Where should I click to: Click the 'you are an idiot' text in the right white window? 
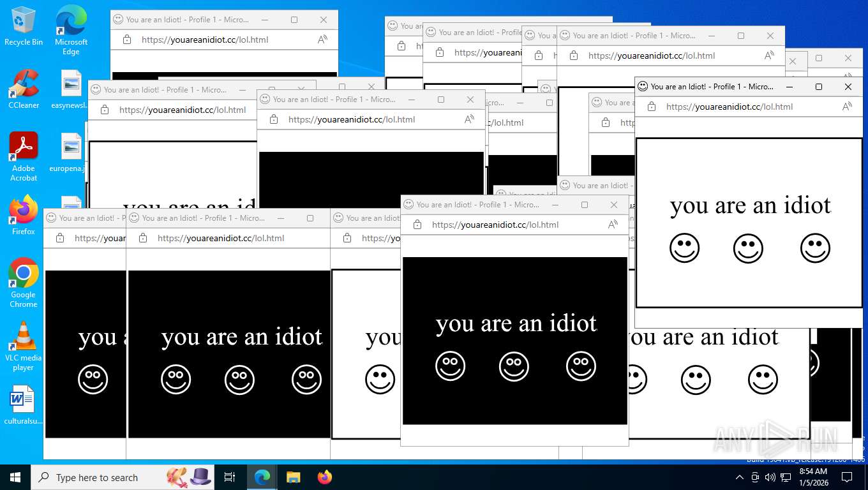pos(751,205)
